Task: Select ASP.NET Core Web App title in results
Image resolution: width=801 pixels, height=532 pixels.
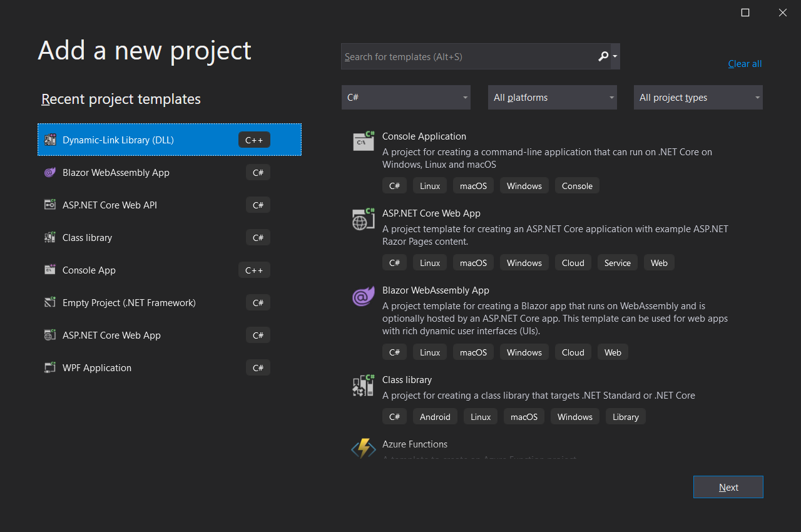Action: tap(431, 213)
